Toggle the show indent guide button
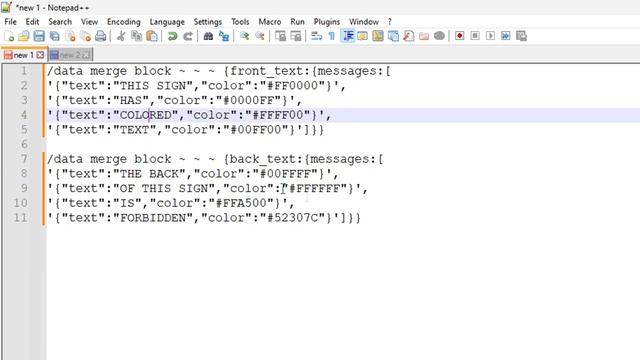The image size is (640, 360). tap(347, 36)
